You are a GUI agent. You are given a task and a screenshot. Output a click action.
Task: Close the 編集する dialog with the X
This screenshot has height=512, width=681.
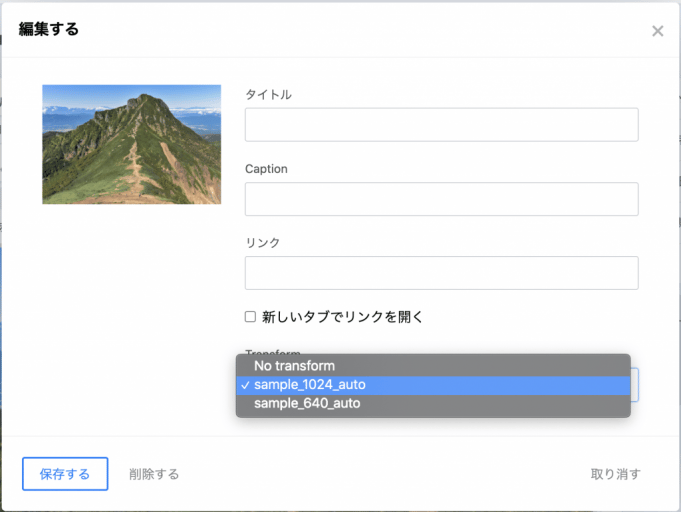click(x=657, y=31)
